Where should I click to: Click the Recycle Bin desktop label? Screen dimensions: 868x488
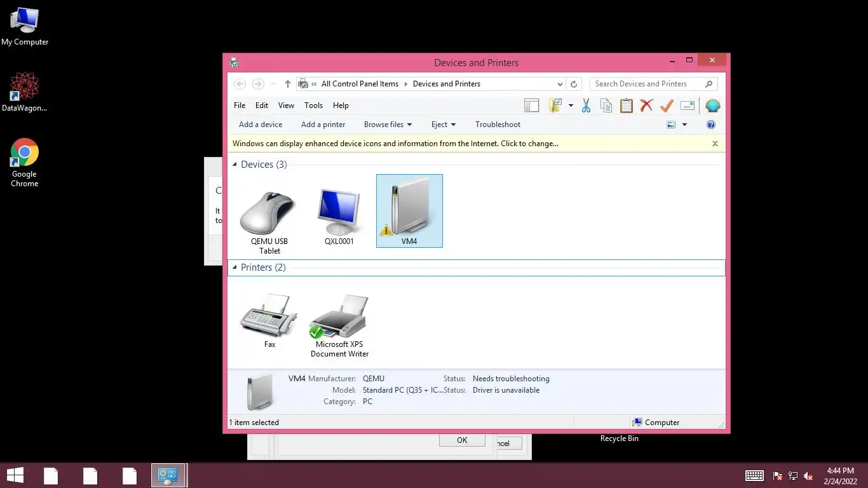click(620, 438)
